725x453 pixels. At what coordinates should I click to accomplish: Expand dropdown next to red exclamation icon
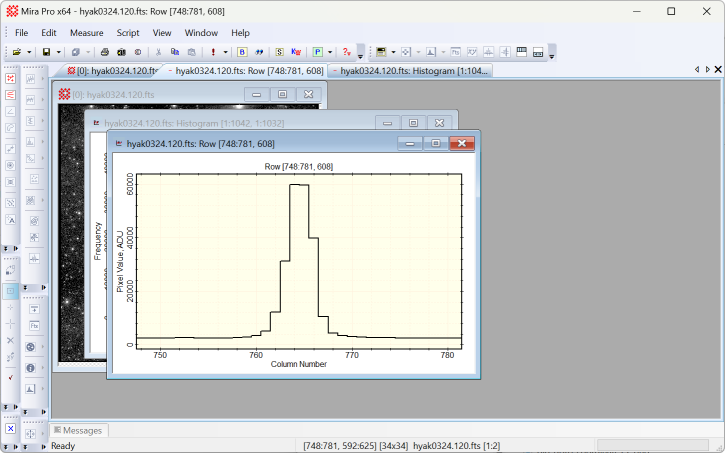[x=225, y=52]
